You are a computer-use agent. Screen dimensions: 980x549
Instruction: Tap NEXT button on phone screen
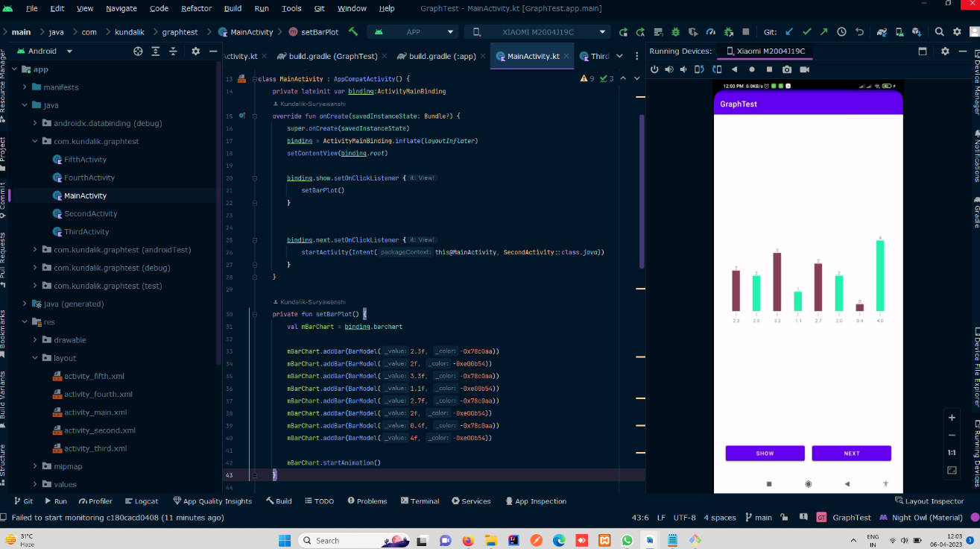click(x=852, y=454)
